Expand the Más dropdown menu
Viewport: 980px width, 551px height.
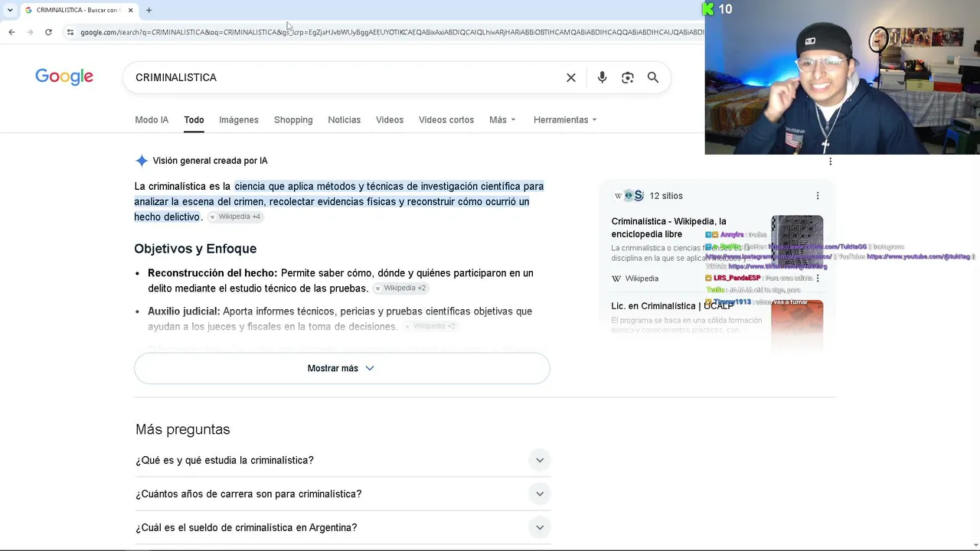click(x=502, y=120)
